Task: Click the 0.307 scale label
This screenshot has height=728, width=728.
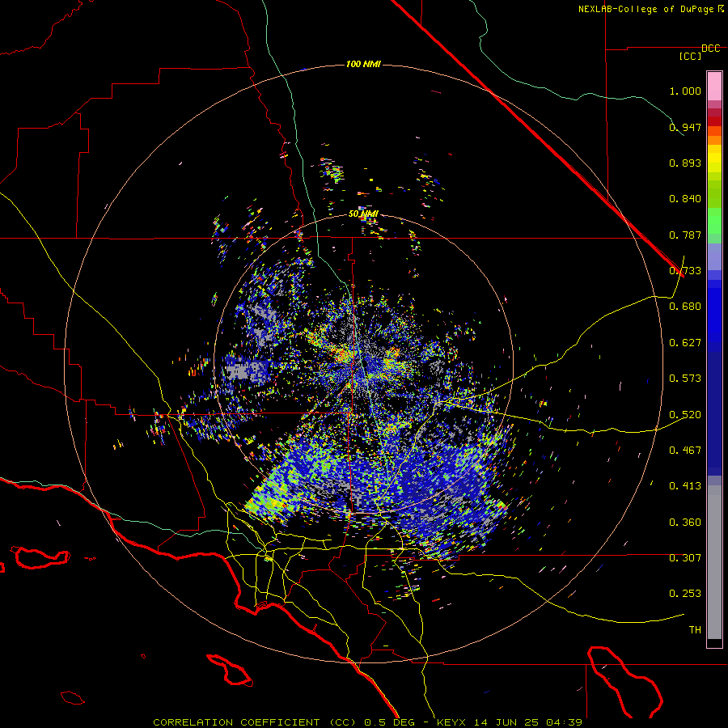Action: coord(685,558)
